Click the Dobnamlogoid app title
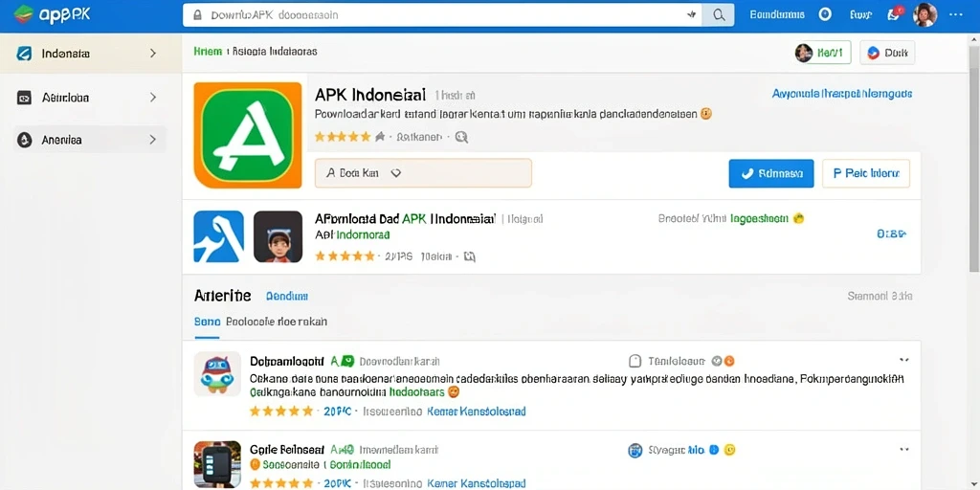Viewport: 980px width, 490px height. [287, 361]
